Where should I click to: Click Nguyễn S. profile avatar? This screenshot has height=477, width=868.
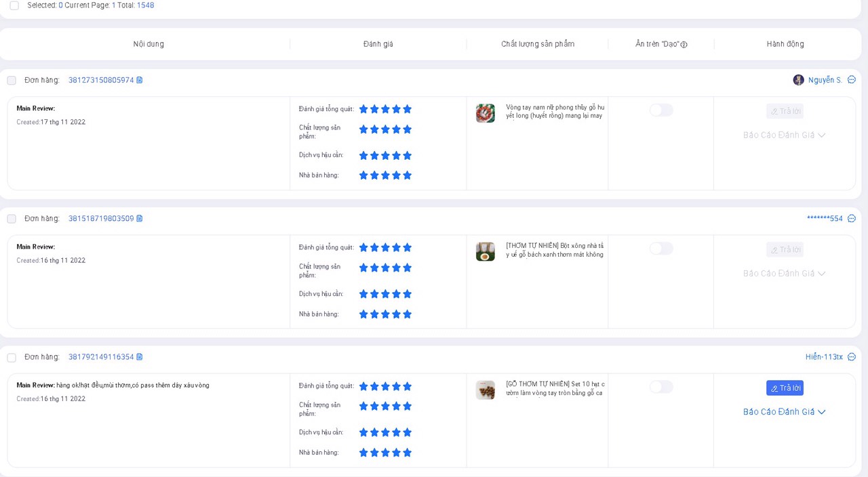tap(798, 80)
